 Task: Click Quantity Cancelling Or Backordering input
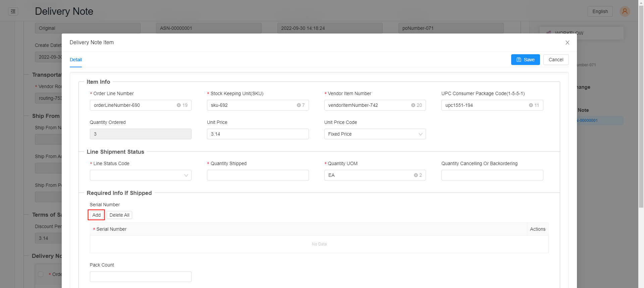click(x=492, y=175)
